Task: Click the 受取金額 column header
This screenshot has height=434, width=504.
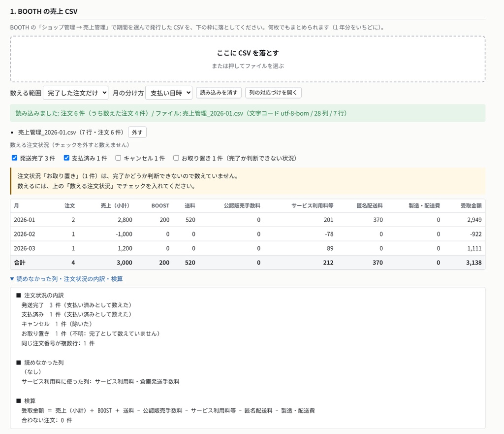Action: coord(471,205)
